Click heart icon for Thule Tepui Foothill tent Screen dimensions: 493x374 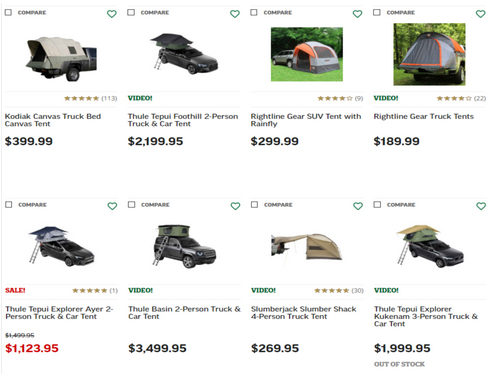(x=235, y=14)
